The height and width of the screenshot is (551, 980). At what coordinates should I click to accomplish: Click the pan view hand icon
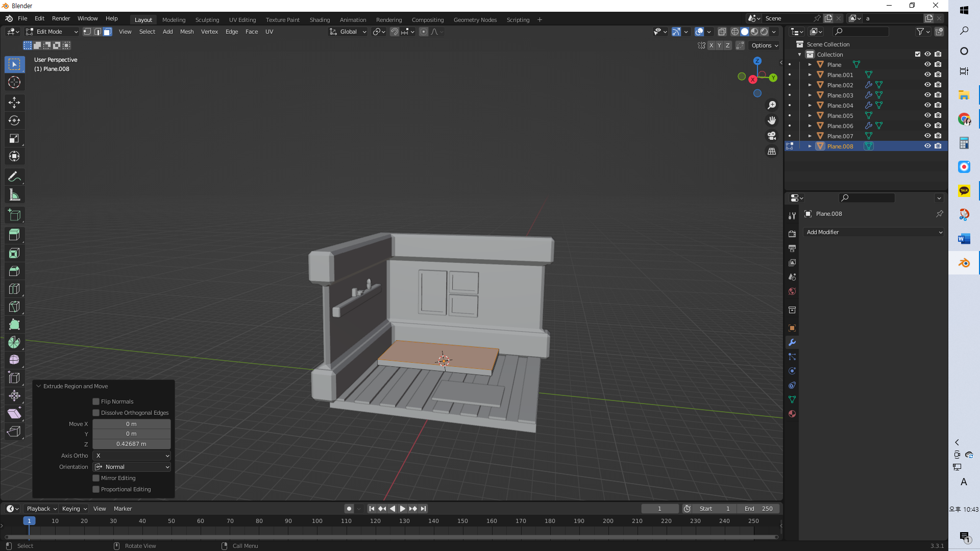point(772,120)
